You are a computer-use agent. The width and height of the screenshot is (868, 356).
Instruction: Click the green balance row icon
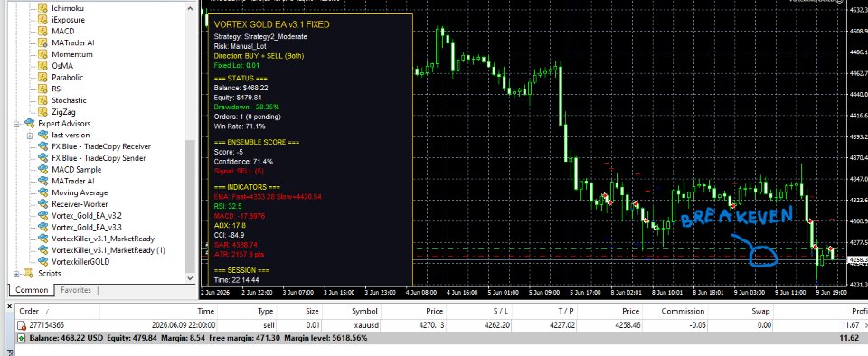(x=22, y=338)
